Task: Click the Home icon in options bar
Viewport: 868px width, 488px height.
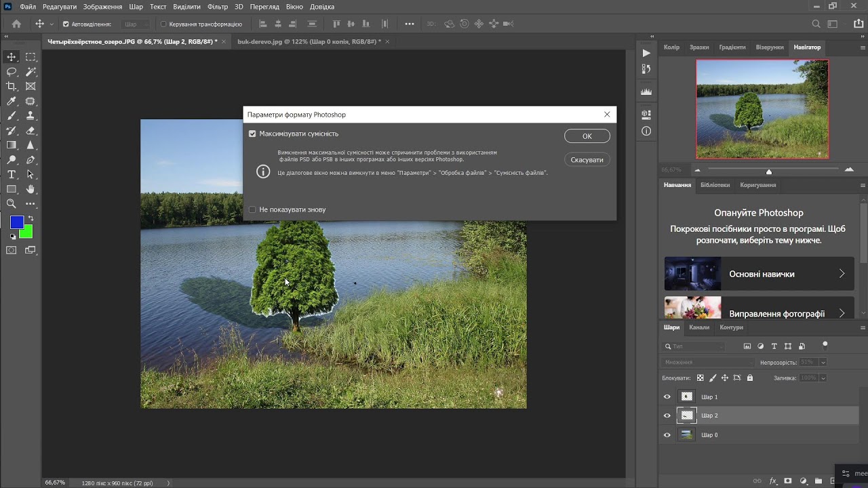Action: pyautogui.click(x=16, y=24)
